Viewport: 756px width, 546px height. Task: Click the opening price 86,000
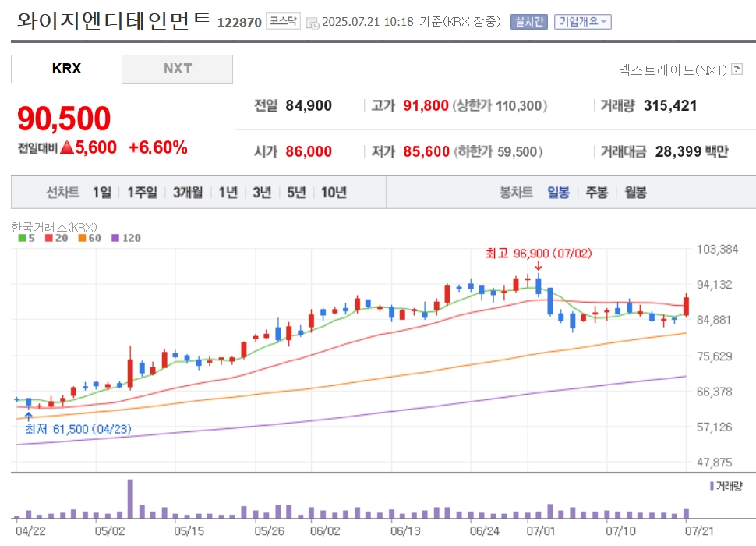point(309,151)
